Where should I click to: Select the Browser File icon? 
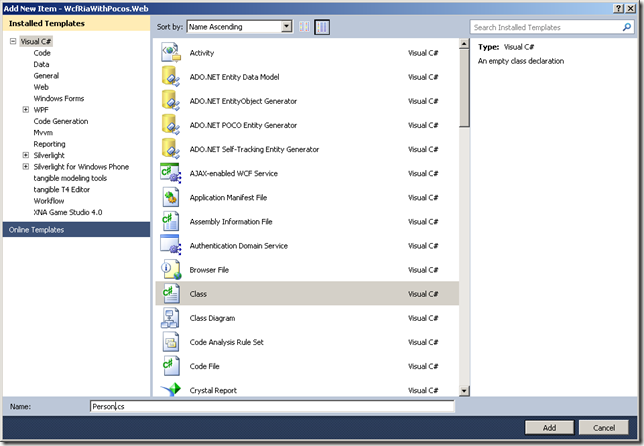click(x=171, y=270)
